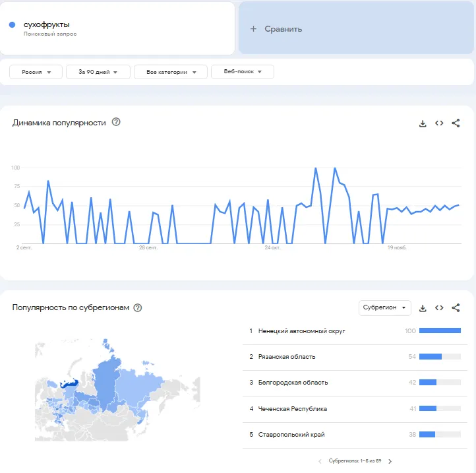Viewport: 476px width, 473px height.
Task: Click the bar for Ставропольский край
Action: click(x=440, y=435)
